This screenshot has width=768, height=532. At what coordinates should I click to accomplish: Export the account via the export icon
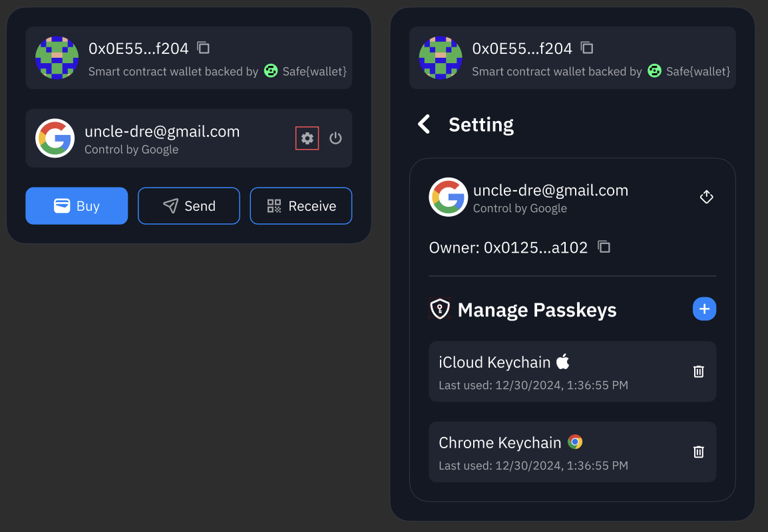[x=706, y=197]
